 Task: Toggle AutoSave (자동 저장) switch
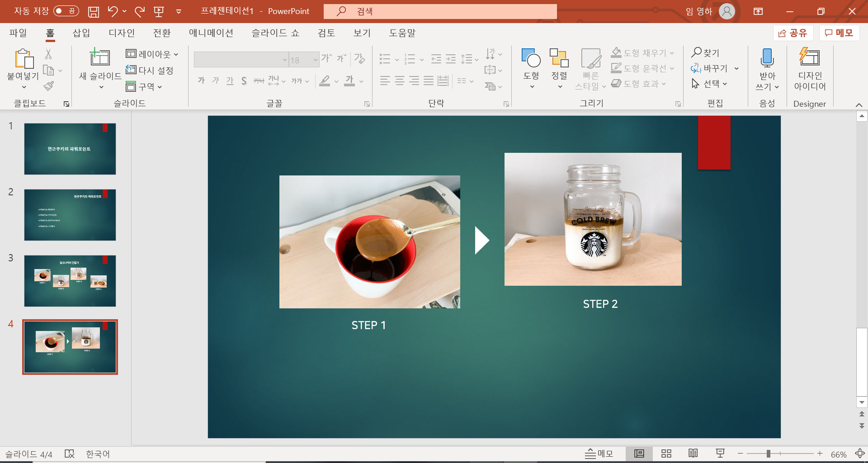(66, 11)
